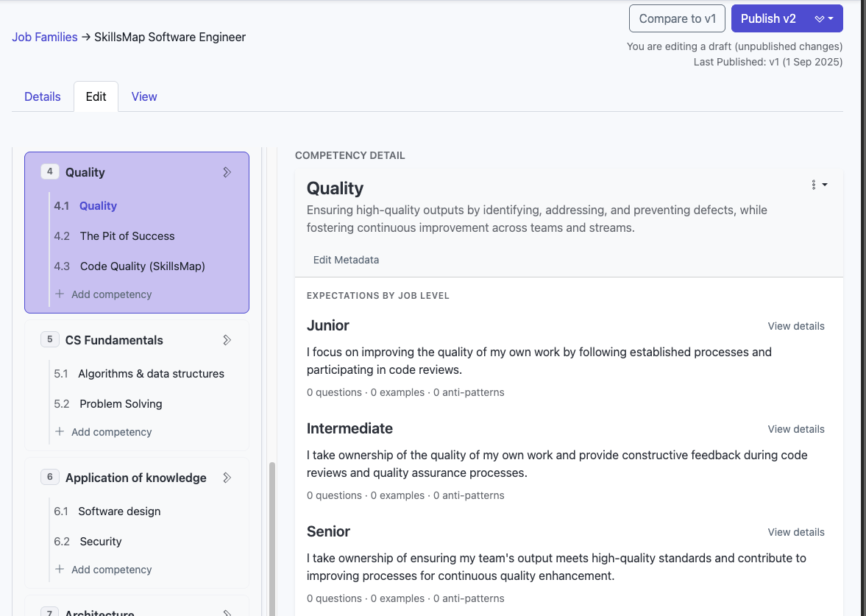Click the number badge 6 on Application of knowledge
The height and width of the screenshot is (616, 866).
coord(49,477)
